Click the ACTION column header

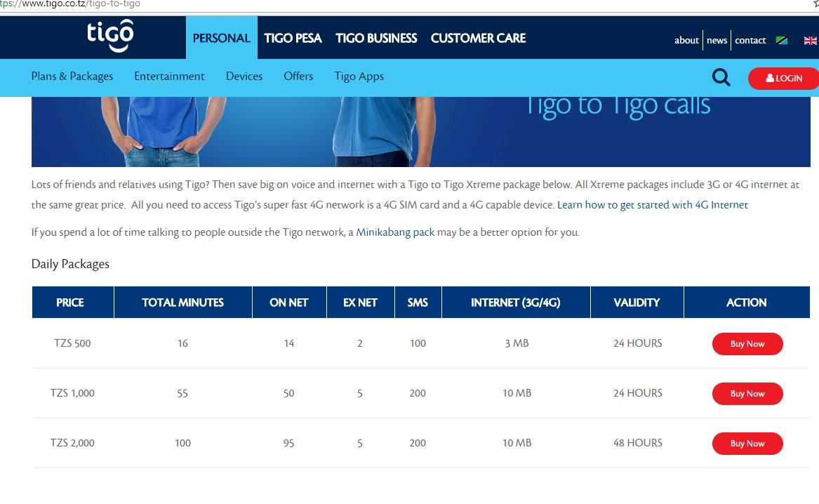747,303
